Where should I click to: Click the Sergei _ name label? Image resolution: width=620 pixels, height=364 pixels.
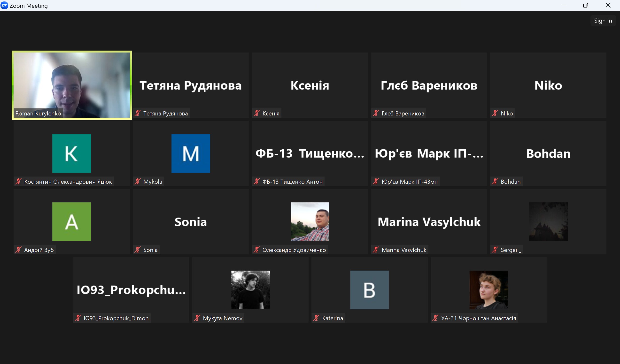pyautogui.click(x=511, y=250)
